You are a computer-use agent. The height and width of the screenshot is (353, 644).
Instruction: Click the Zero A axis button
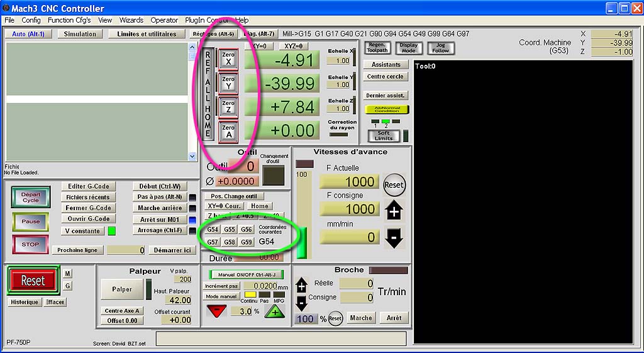point(228,132)
